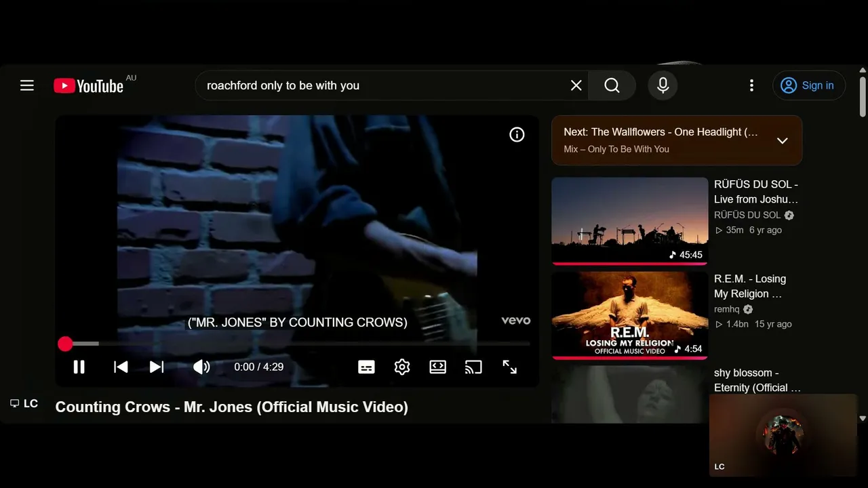Cast video with Play on TV icon
Viewport: 868px width, 488px height.
[x=473, y=367]
